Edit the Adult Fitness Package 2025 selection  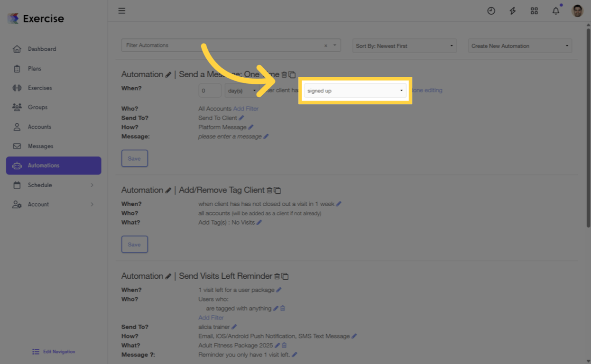click(x=277, y=346)
